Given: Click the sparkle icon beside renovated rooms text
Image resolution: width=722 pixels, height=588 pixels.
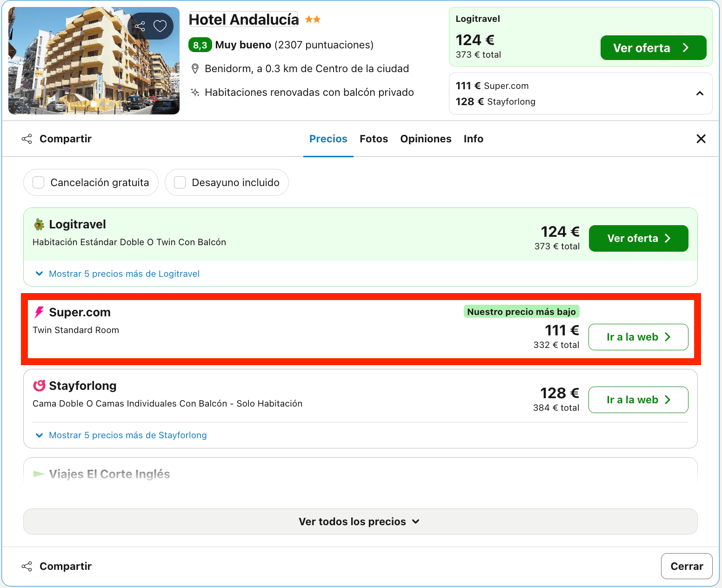Looking at the screenshot, I should point(195,92).
